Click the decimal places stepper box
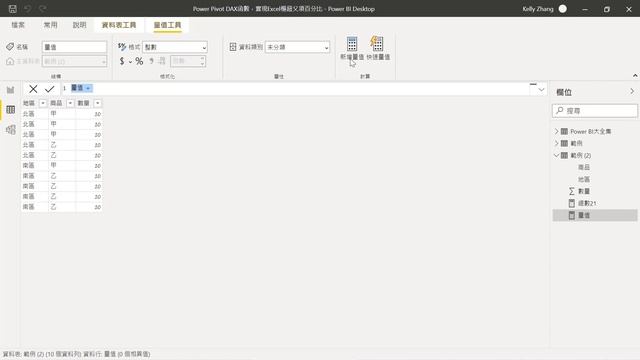The width and height of the screenshot is (640, 360). [188, 61]
